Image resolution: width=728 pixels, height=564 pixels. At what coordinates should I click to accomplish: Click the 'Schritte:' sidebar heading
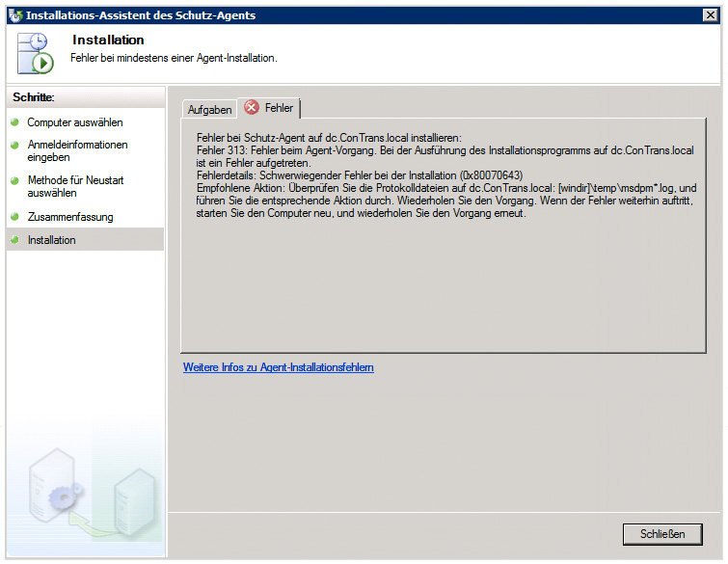34,97
